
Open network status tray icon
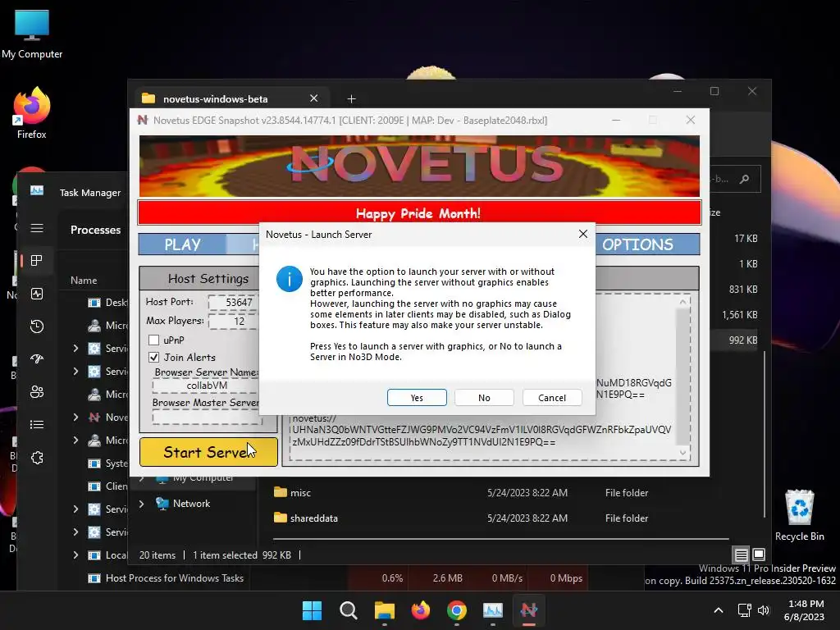[744, 610]
